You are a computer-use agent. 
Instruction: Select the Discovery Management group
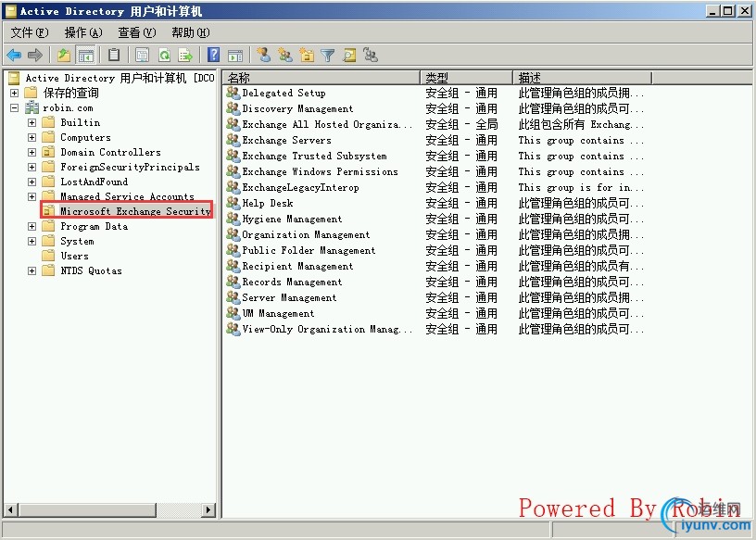pos(297,108)
